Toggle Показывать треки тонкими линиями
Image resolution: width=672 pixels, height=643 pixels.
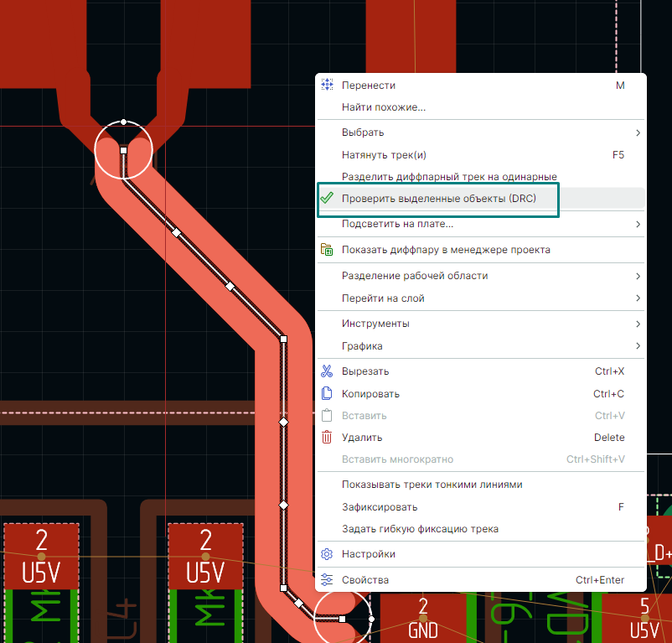click(x=432, y=485)
